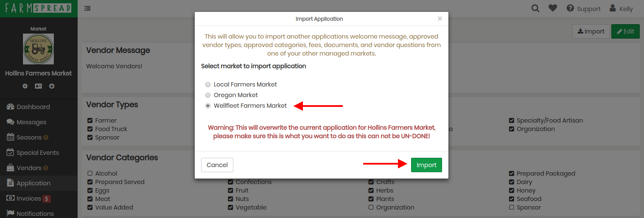The width and height of the screenshot is (644, 218).
Task: Close the Import Application dialog
Action: (x=440, y=19)
